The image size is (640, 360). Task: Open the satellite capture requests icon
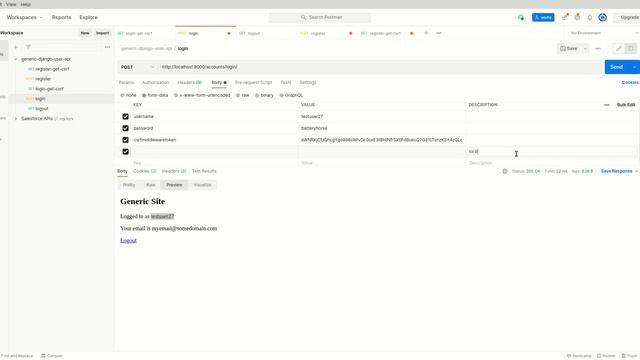pos(565,17)
